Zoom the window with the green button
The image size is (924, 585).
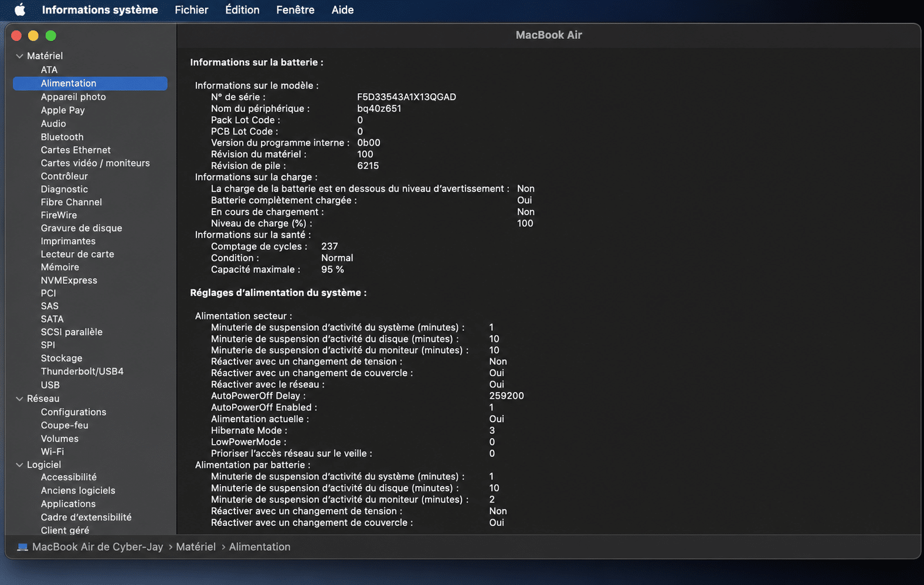(x=51, y=36)
